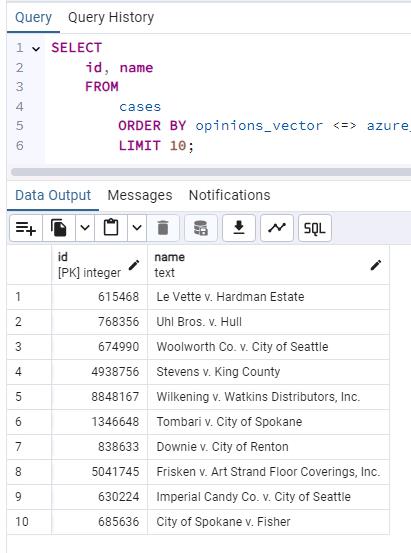Open the Messages tab

point(140,195)
